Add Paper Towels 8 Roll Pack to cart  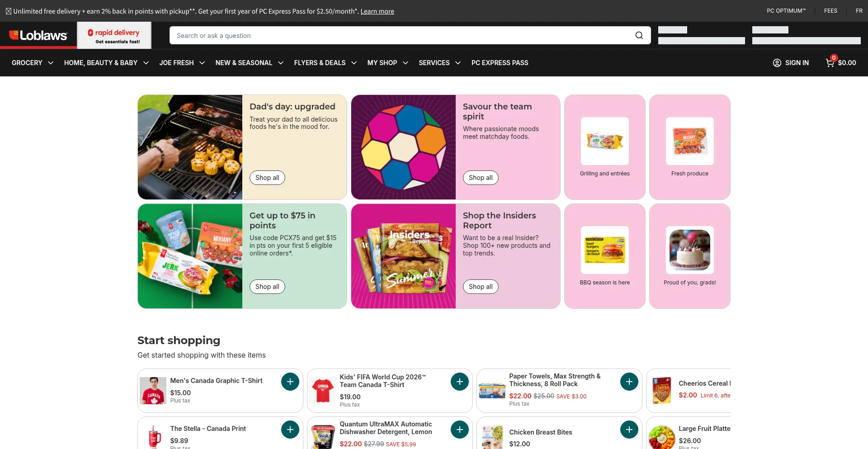click(629, 382)
